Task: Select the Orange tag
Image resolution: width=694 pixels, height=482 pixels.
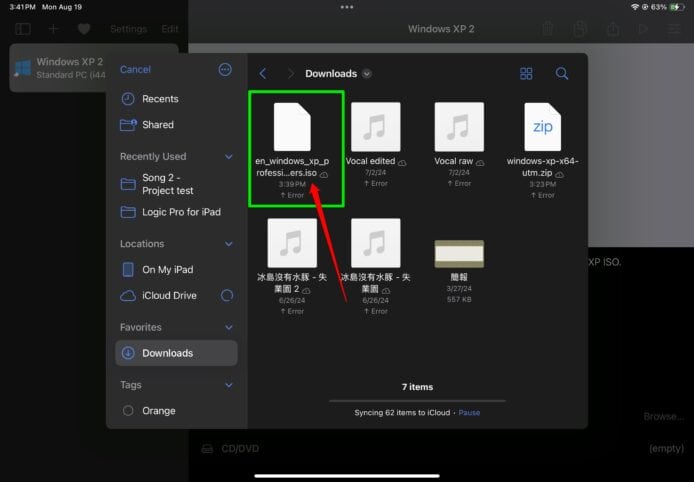Action: 158,411
